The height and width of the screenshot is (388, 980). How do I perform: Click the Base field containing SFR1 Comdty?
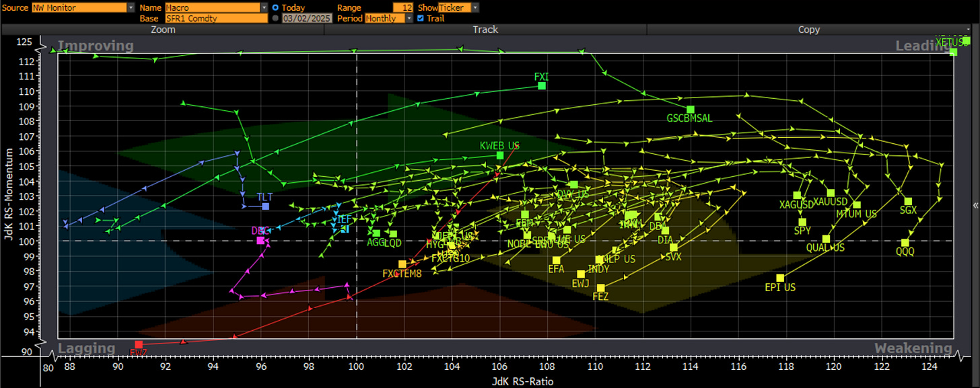(x=217, y=18)
